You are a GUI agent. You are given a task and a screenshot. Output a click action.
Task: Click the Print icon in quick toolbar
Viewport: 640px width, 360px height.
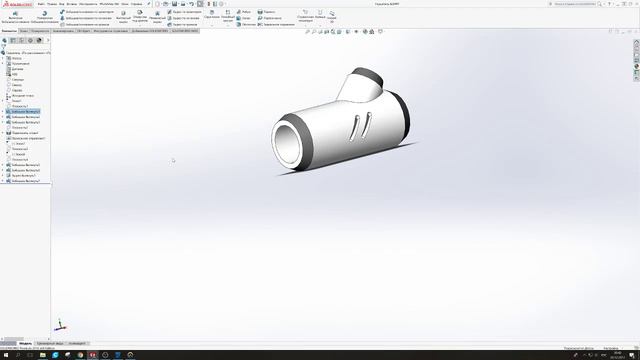click(x=183, y=4)
